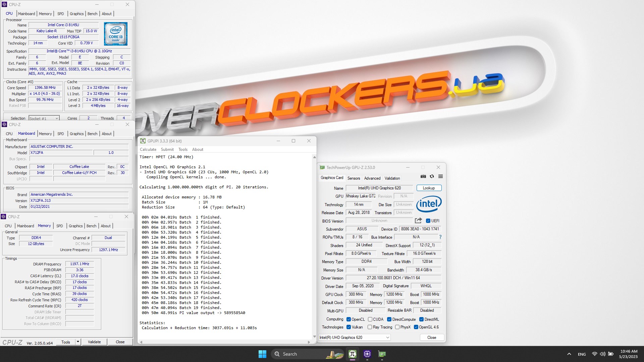Click Wi-Fi network tray icon
The image size is (644, 362).
[x=594, y=354]
